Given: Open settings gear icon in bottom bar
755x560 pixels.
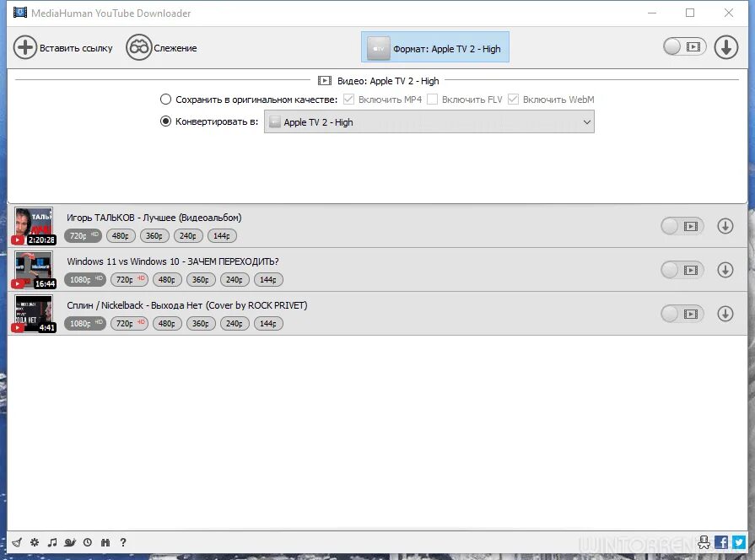Looking at the screenshot, I should (x=35, y=542).
